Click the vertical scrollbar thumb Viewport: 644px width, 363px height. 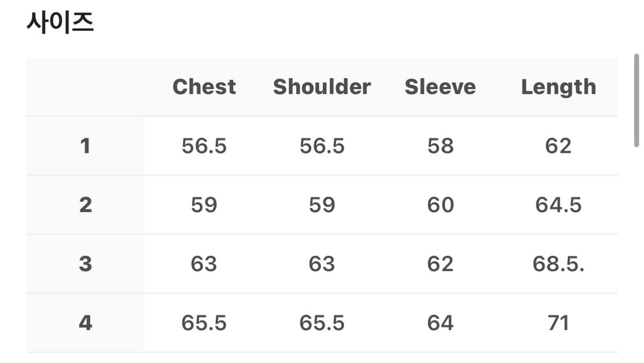(636, 100)
